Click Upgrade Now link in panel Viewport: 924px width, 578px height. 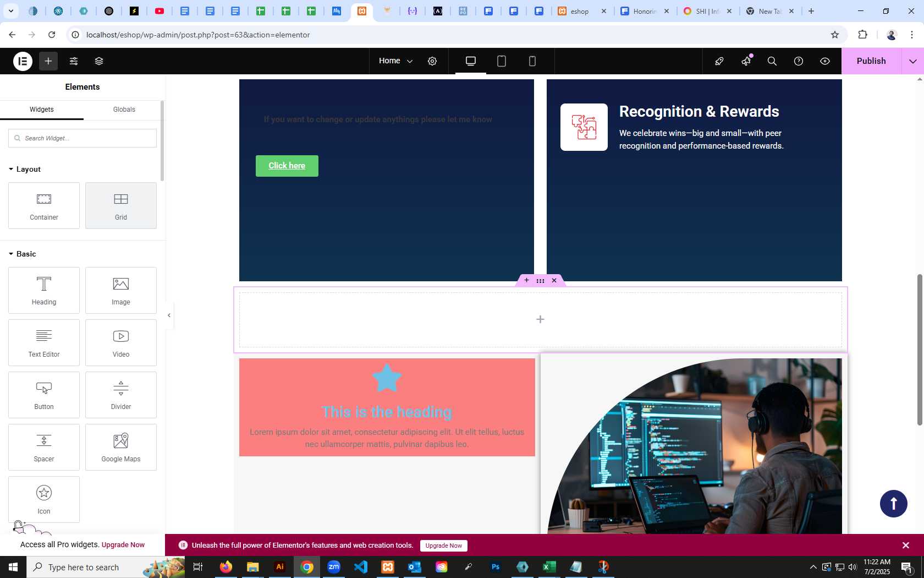click(123, 545)
